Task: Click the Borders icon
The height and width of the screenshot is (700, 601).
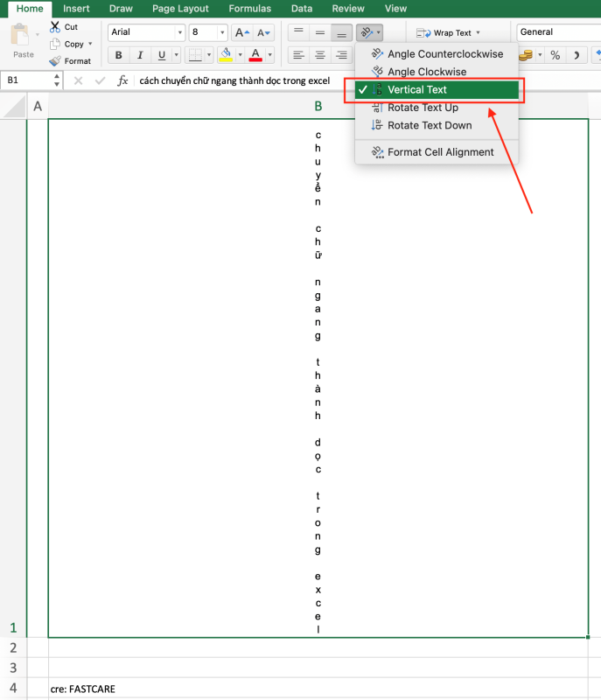Action: (x=195, y=55)
